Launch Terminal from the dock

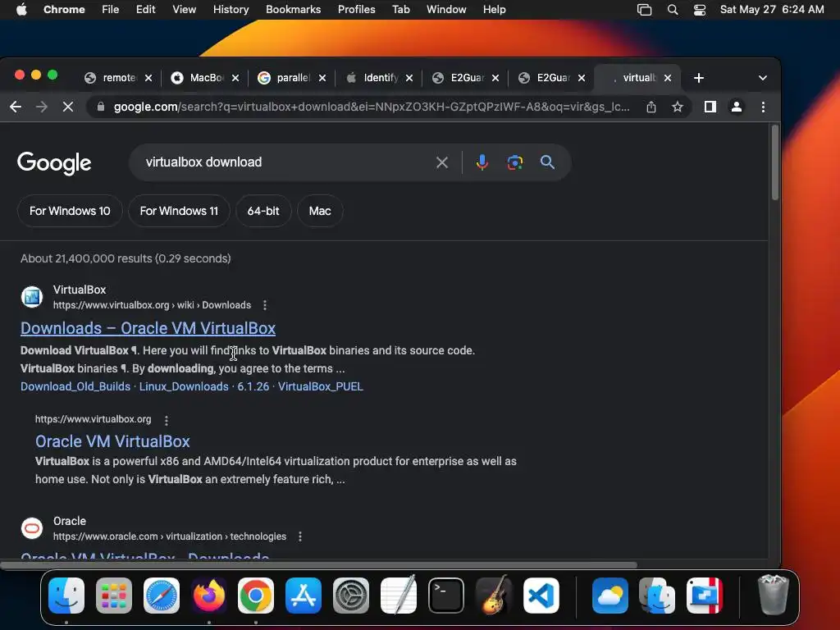[x=445, y=596]
